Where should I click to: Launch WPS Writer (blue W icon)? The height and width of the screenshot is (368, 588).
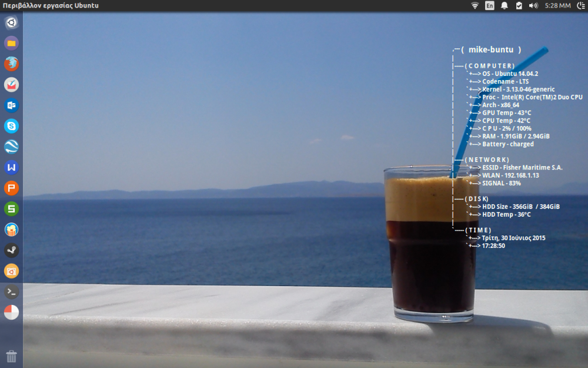[11, 168]
